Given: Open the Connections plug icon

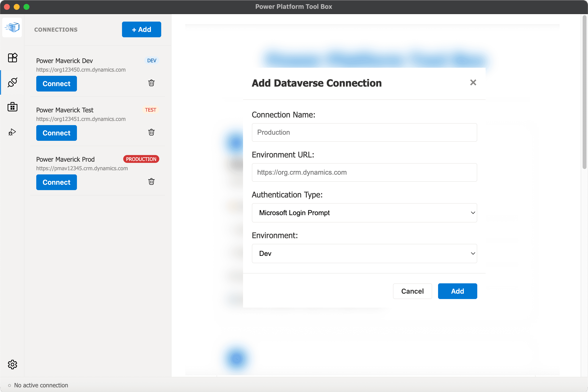Looking at the screenshot, I should (12, 82).
